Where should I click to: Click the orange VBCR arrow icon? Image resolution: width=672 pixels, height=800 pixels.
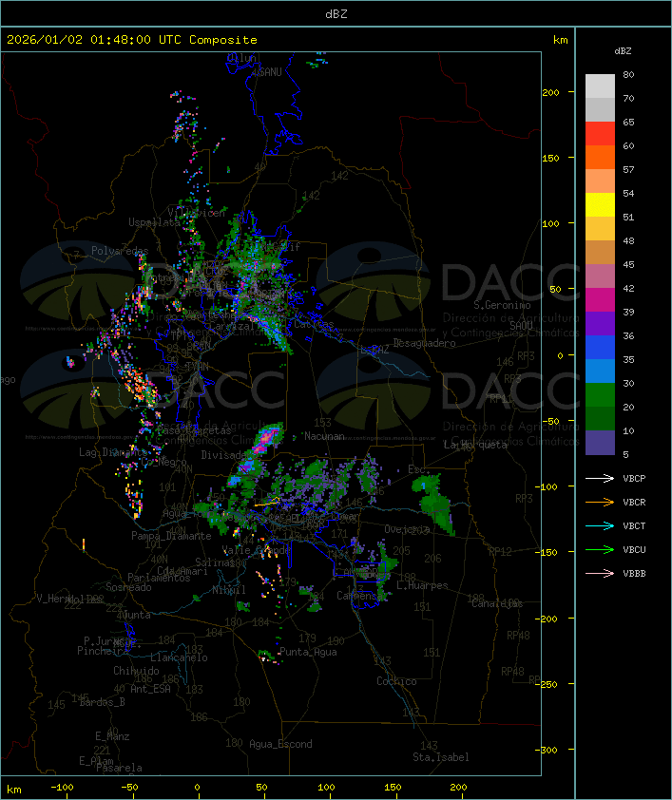coord(600,502)
